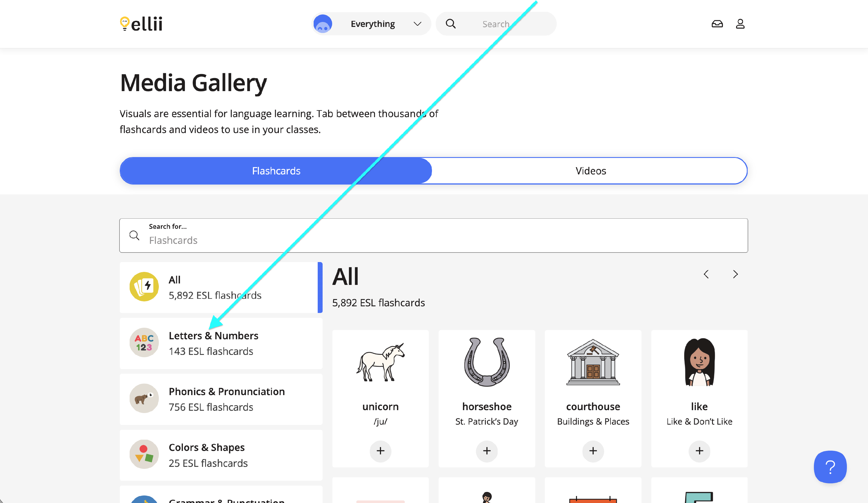Click the header search magnifier icon
The height and width of the screenshot is (503, 868).
[450, 24]
